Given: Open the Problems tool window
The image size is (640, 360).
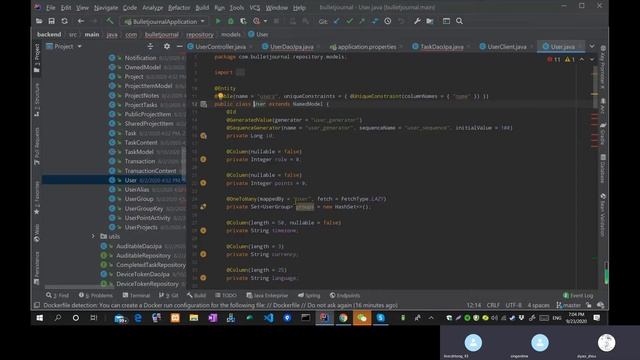Looking at the screenshot, I should [96, 295].
